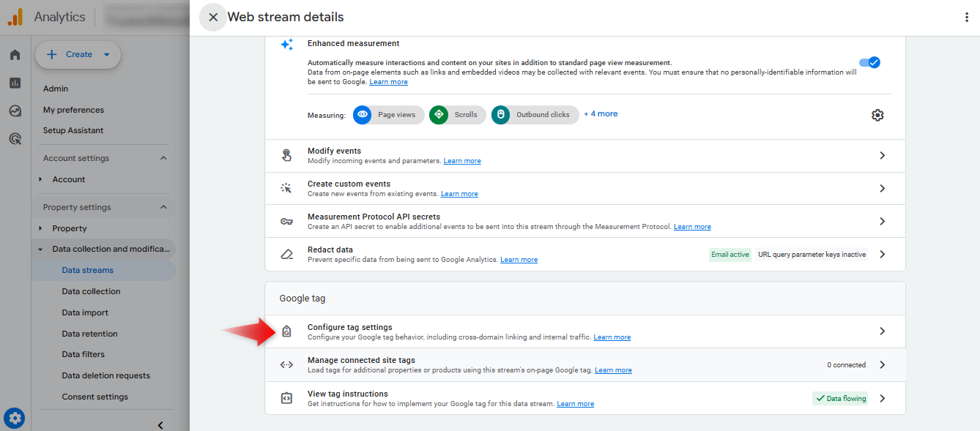Select My preferences in sidebar
Viewport: 980px width, 431px height.
pyautogui.click(x=73, y=110)
